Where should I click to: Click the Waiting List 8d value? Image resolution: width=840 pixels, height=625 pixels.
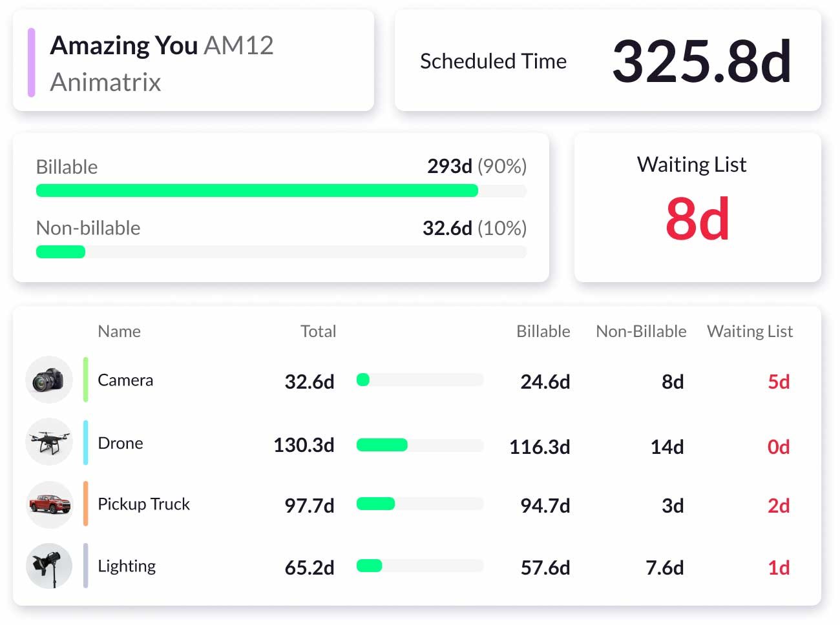pyautogui.click(x=697, y=220)
